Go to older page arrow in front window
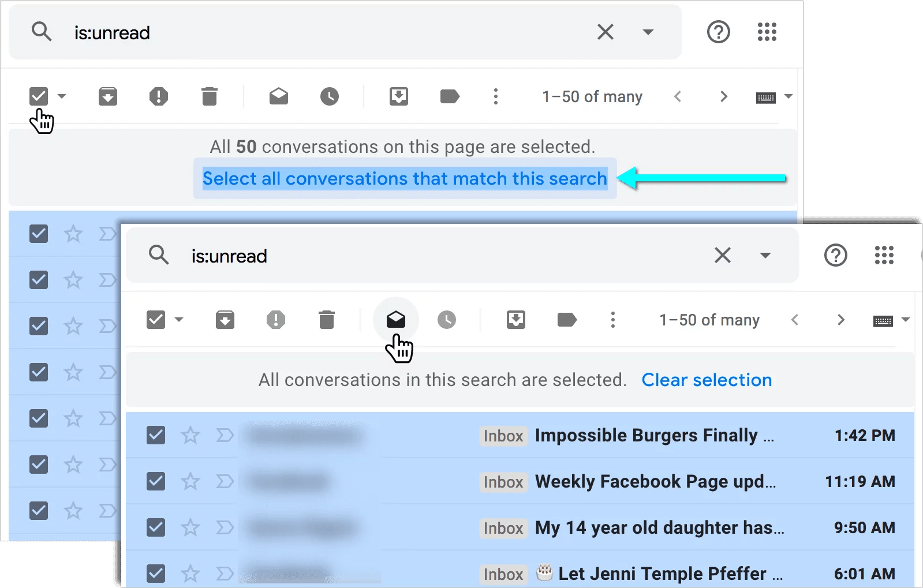 tap(841, 320)
